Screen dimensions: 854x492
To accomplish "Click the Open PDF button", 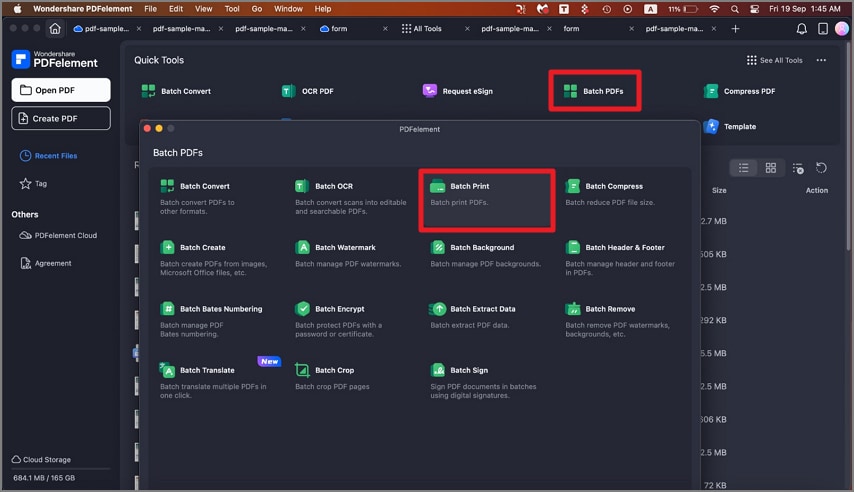I will (61, 90).
